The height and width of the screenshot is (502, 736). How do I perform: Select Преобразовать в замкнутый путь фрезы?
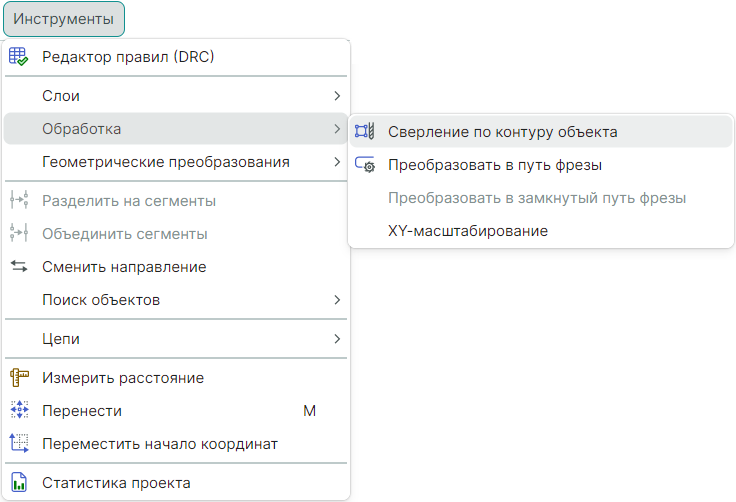tap(536, 198)
